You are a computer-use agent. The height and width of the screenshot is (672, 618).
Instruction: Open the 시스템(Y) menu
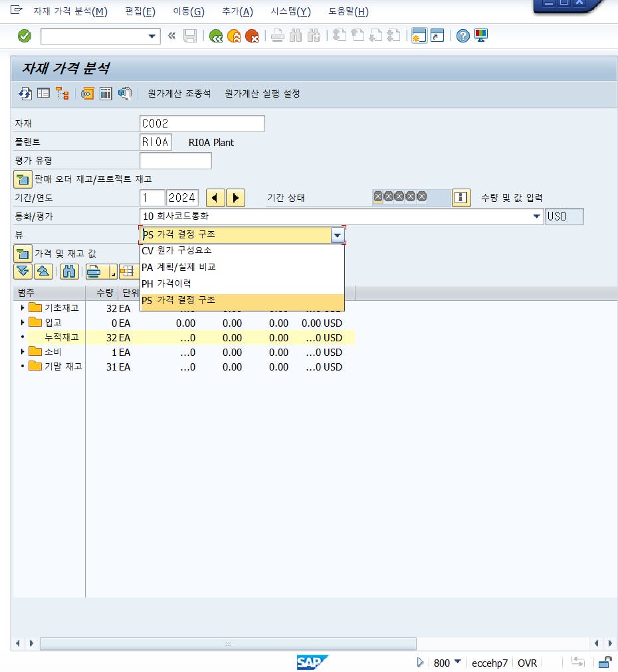point(291,11)
